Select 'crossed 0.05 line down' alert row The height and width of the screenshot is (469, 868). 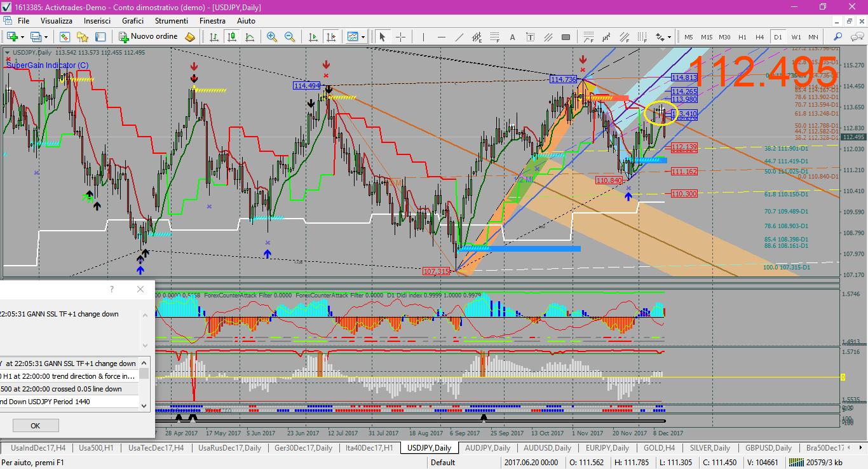coord(69,389)
